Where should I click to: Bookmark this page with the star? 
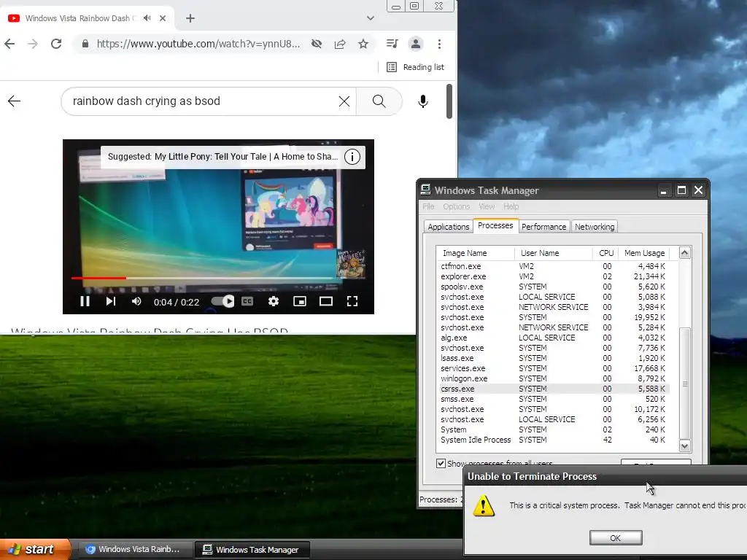pyautogui.click(x=363, y=44)
